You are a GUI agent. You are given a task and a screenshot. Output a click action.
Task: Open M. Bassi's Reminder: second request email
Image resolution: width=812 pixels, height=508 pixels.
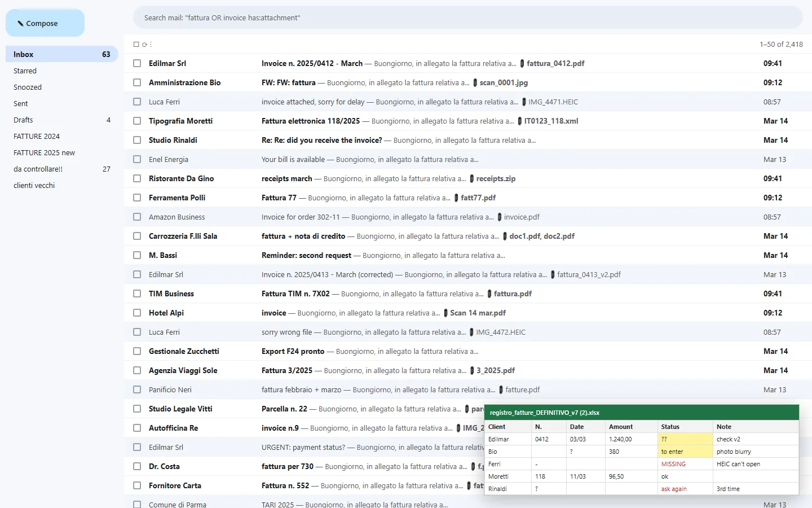pyautogui.click(x=467, y=255)
